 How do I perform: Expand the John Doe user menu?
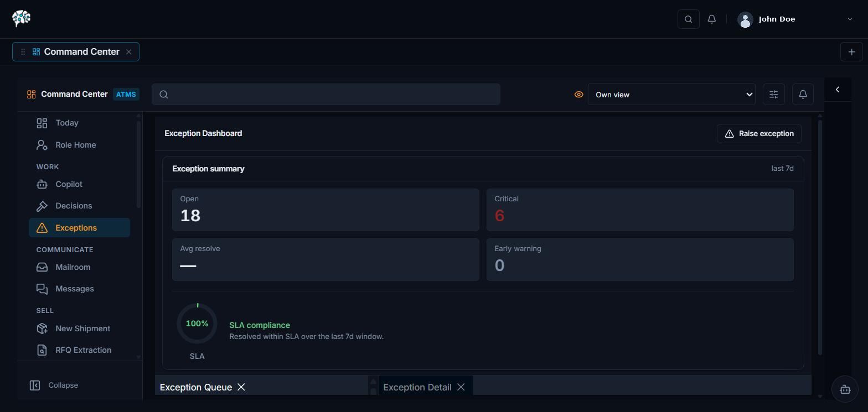pos(796,19)
